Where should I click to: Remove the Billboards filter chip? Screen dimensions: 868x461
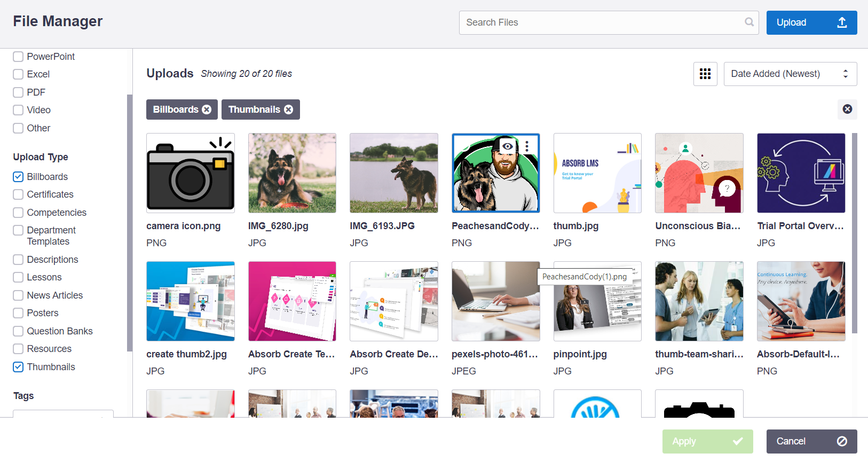click(207, 110)
